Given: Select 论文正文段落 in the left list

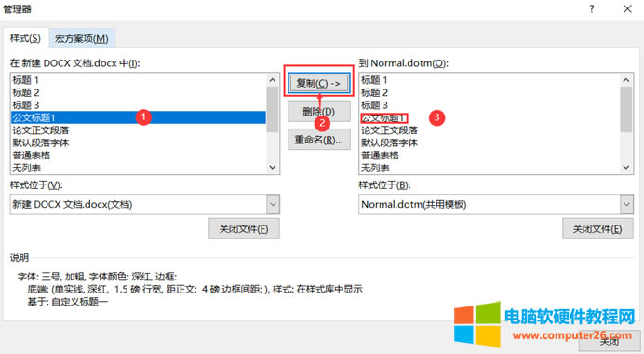Looking at the screenshot, I should [x=139, y=130].
